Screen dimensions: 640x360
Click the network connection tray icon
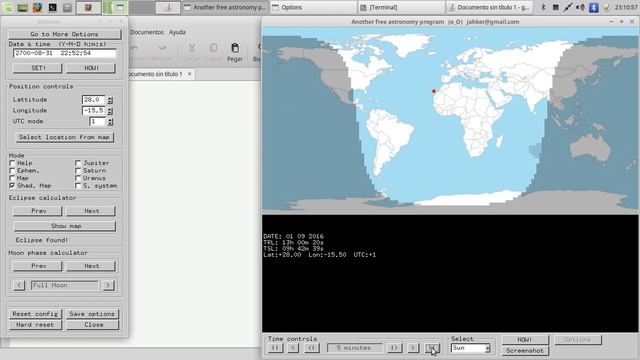568,7
